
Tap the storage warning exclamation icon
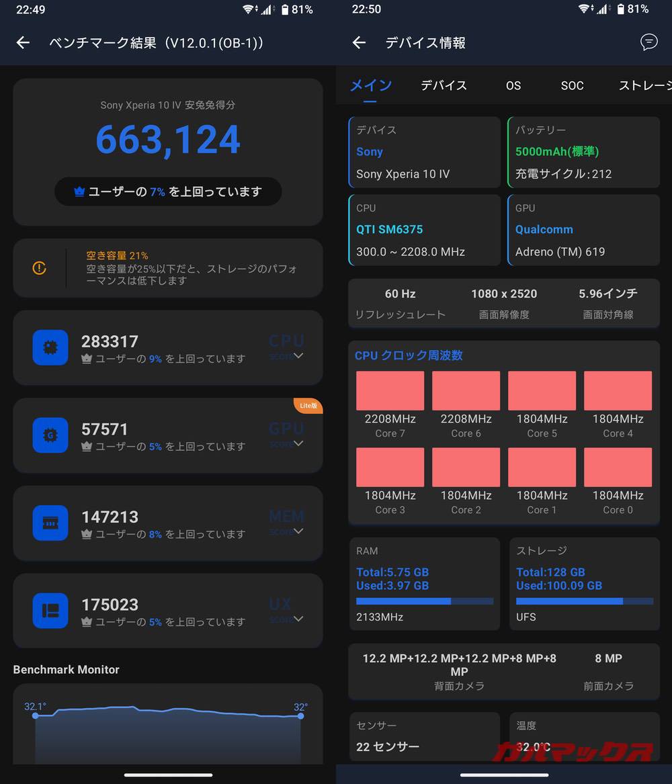point(40,268)
